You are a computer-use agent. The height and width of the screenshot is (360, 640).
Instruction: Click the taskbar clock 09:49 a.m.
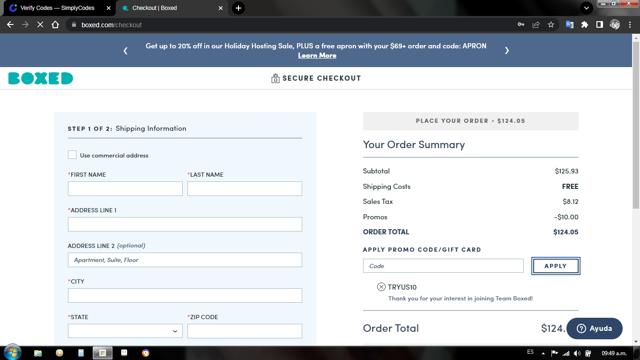point(613,353)
